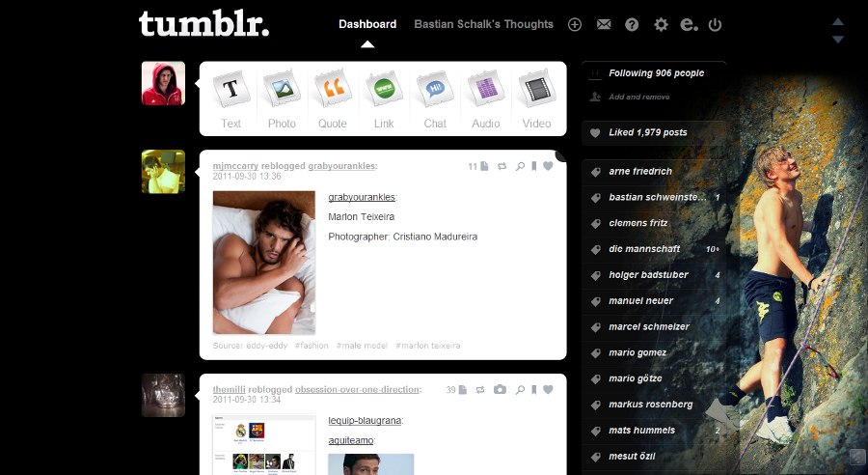Open mjmccarry's avatar thumbnail
This screenshot has width=868, height=475.
pyautogui.click(x=163, y=171)
